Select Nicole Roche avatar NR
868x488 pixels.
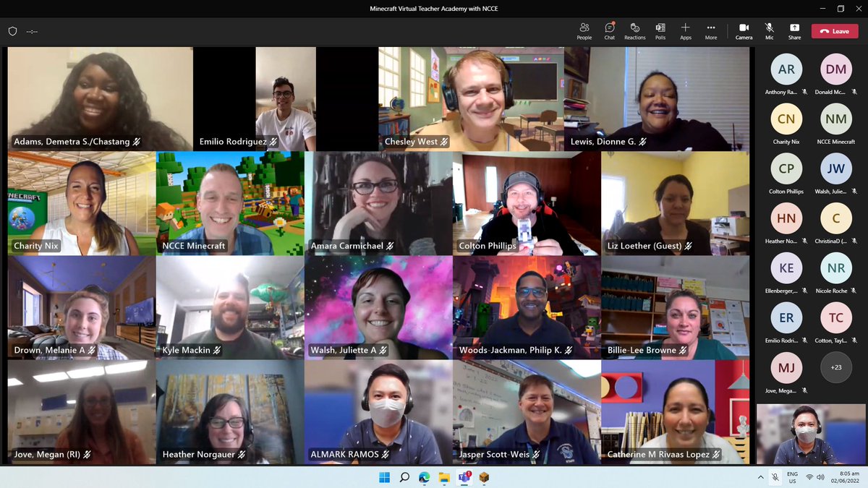[x=836, y=267]
